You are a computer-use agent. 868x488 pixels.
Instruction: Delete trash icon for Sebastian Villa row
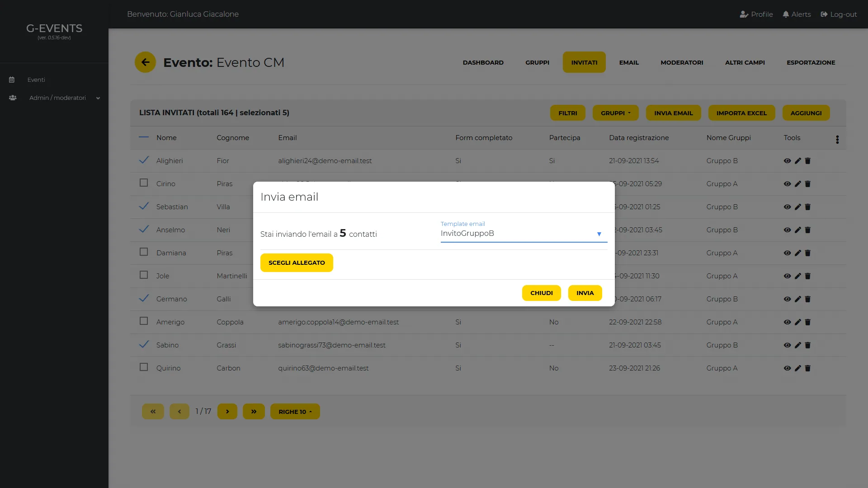(x=808, y=207)
